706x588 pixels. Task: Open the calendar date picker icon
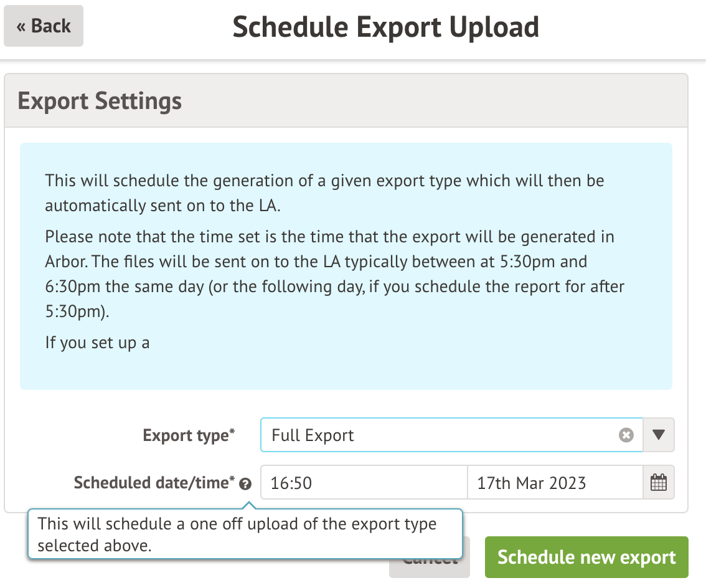pyautogui.click(x=659, y=483)
